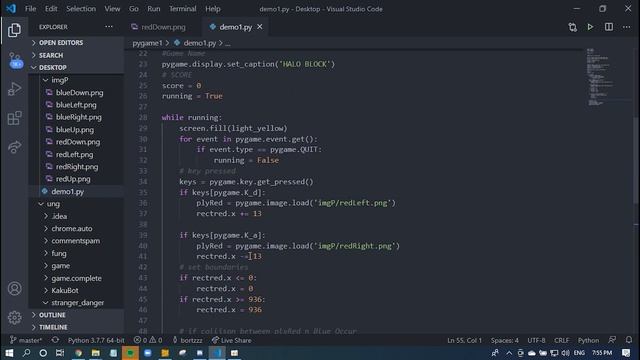The height and width of the screenshot is (360, 640).
Task: Open the Help menu
Action: pyautogui.click(x=213, y=9)
